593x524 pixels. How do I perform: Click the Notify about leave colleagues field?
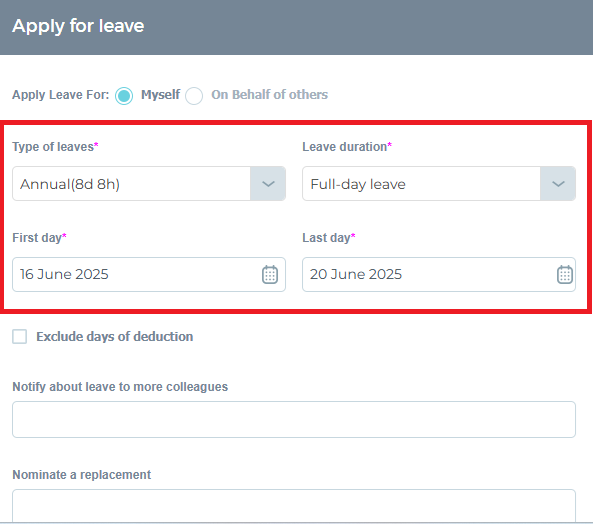(294, 420)
